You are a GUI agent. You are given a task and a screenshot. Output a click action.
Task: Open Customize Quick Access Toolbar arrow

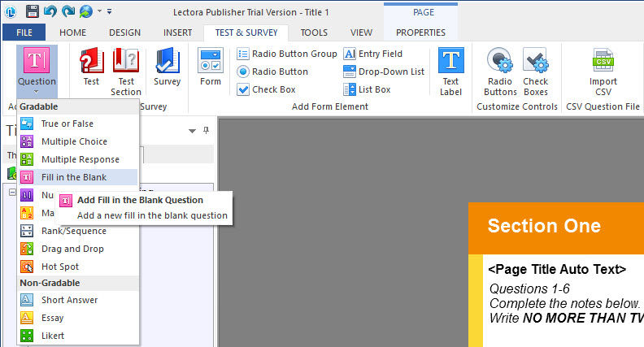coord(109,11)
